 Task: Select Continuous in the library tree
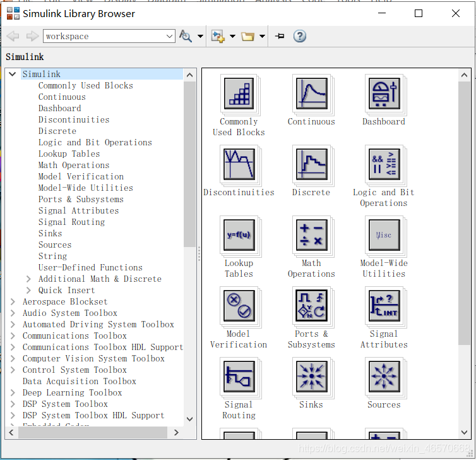click(x=62, y=97)
